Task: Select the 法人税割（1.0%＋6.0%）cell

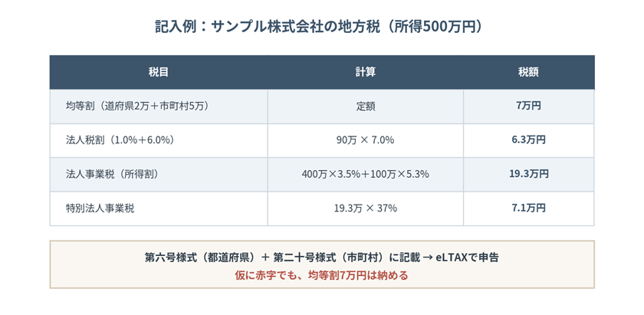Action: tap(159, 140)
